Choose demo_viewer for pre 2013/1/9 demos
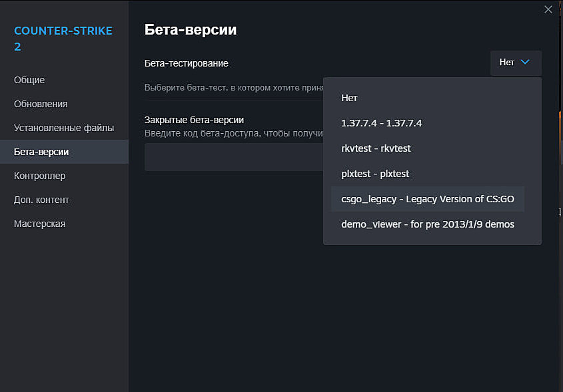The height and width of the screenshot is (392, 563). [x=427, y=224]
